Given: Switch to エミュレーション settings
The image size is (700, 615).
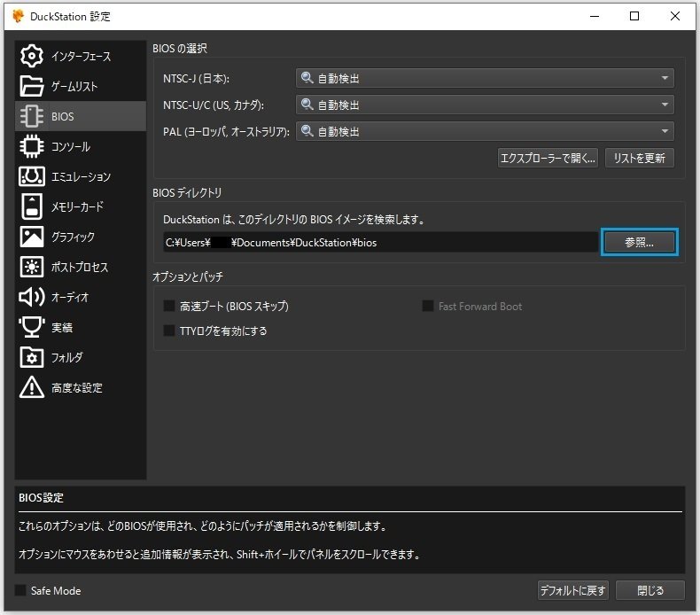Looking at the screenshot, I should 81,176.
